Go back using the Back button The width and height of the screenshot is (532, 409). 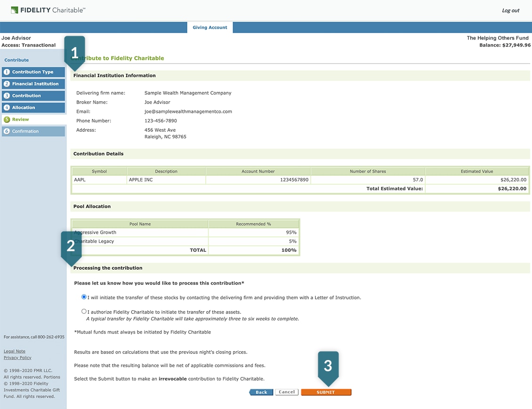(261, 392)
